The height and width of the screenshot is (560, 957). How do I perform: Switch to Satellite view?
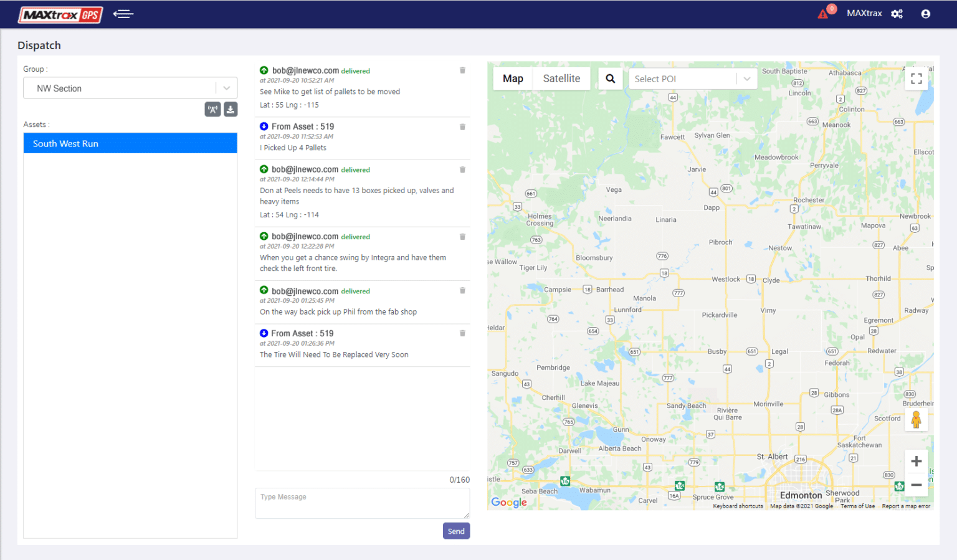pyautogui.click(x=561, y=78)
